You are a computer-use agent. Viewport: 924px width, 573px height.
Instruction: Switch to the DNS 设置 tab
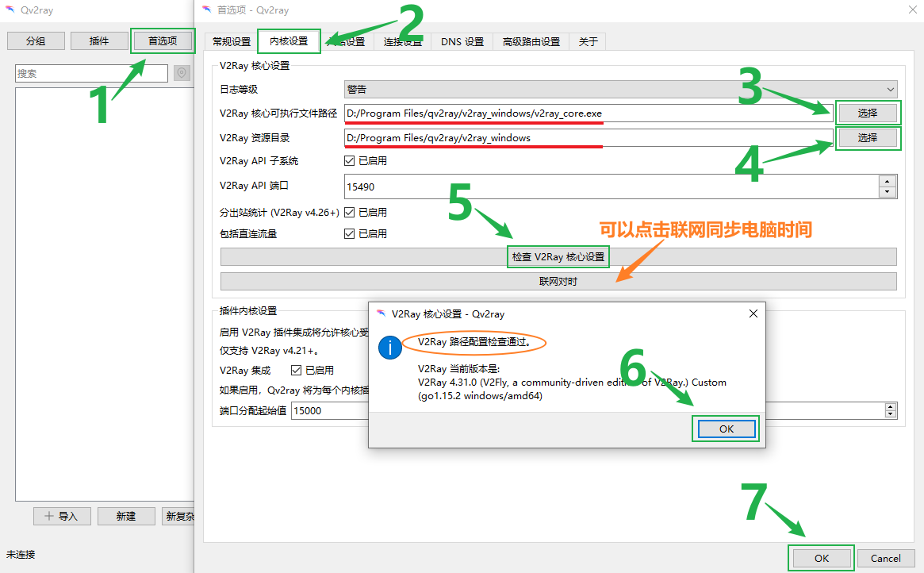click(462, 42)
